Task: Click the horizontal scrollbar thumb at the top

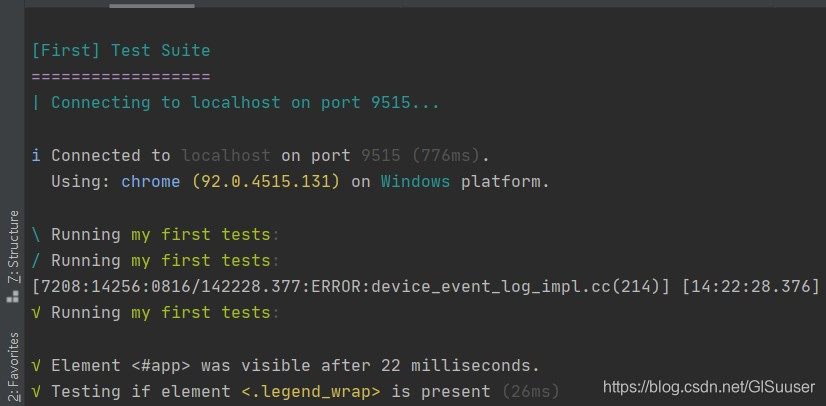Action: pyautogui.click(x=152, y=6)
